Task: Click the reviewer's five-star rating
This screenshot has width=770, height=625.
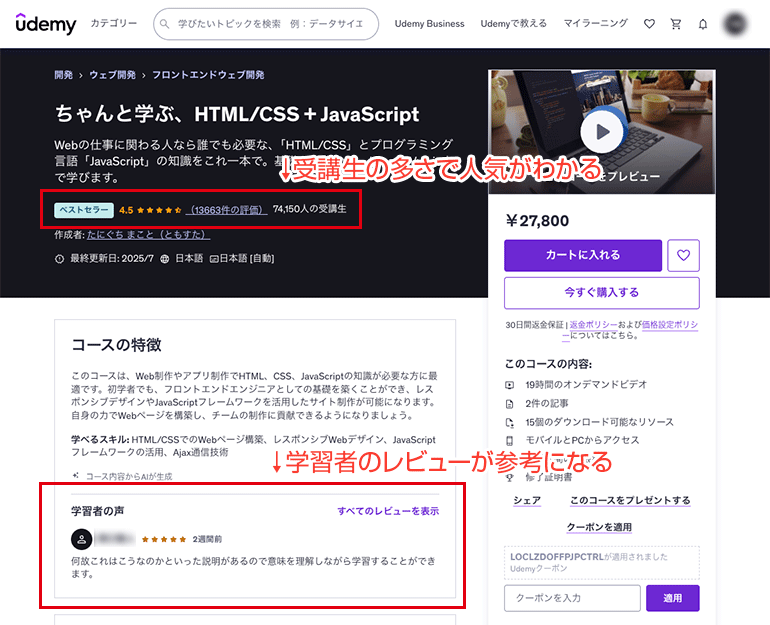Action: point(164,539)
